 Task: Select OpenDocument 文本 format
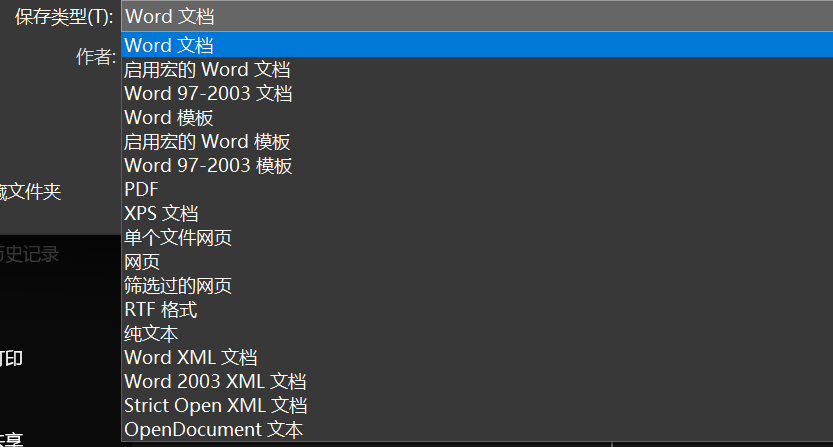click(477, 429)
